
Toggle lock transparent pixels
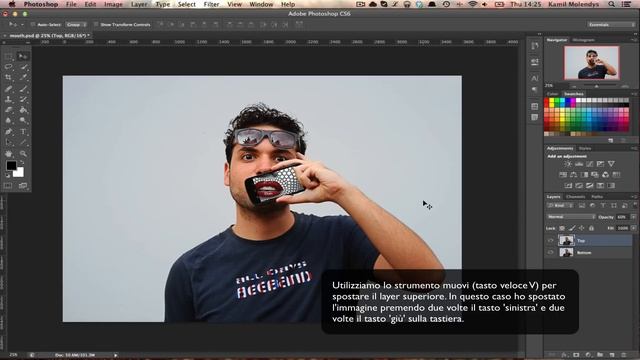tap(562, 228)
